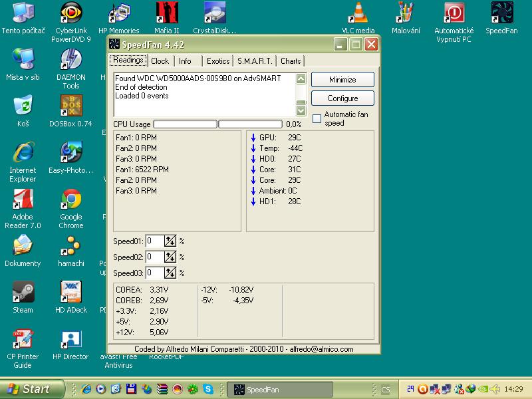Click the Speed01 spinner arrows
This screenshot has width=532, height=399.
click(x=170, y=241)
